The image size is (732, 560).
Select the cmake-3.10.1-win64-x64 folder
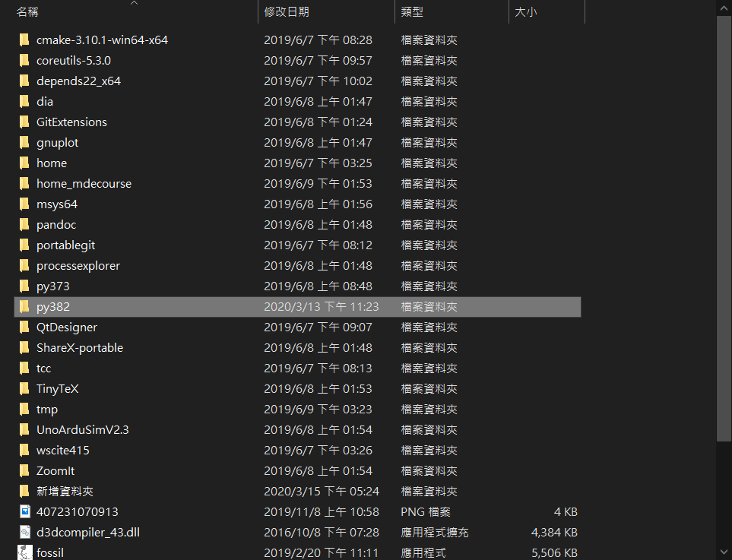pos(102,40)
